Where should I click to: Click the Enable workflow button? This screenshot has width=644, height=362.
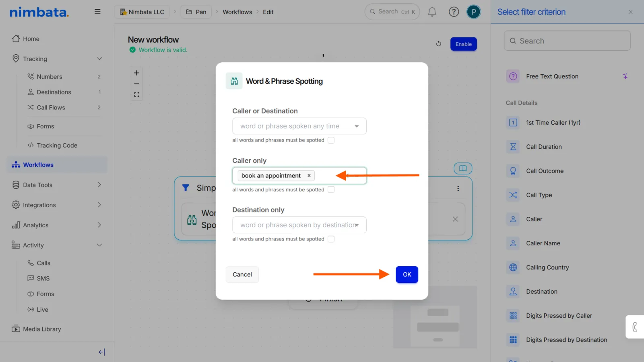click(463, 44)
